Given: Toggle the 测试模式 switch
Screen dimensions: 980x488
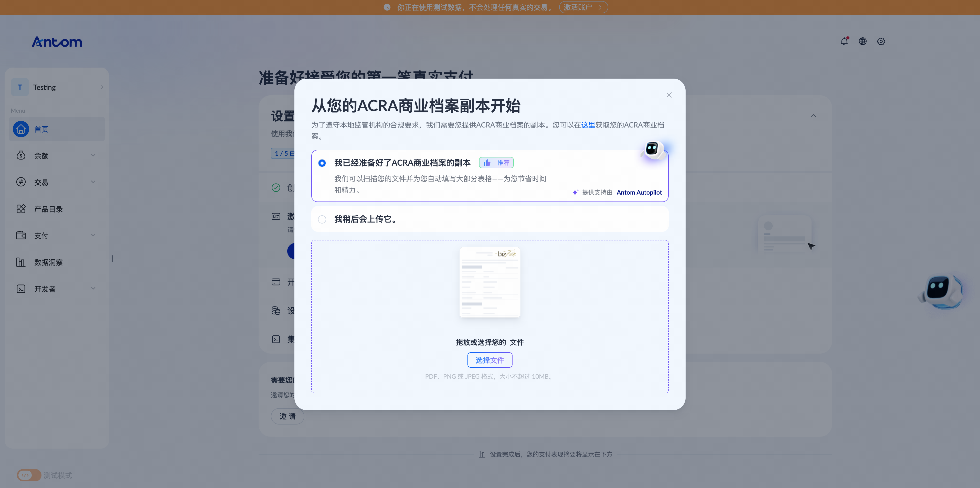Looking at the screenshot, I should click(x=29, y=475).
